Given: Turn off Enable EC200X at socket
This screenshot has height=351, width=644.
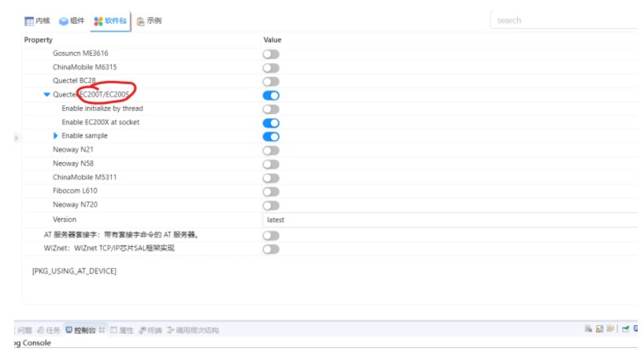Looking at the screenshot, I should click(271, 123).
